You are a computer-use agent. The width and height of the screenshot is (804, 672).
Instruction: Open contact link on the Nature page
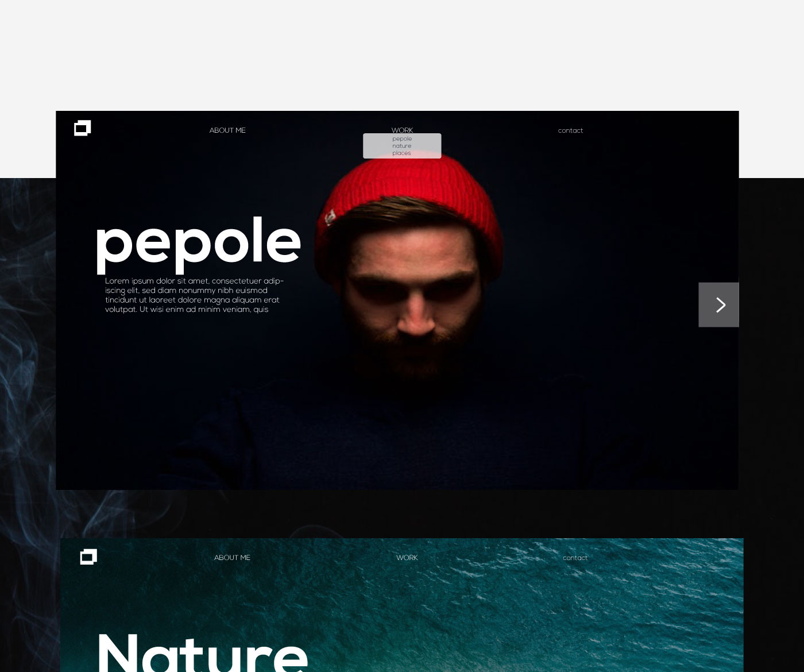tap(575, 558)
